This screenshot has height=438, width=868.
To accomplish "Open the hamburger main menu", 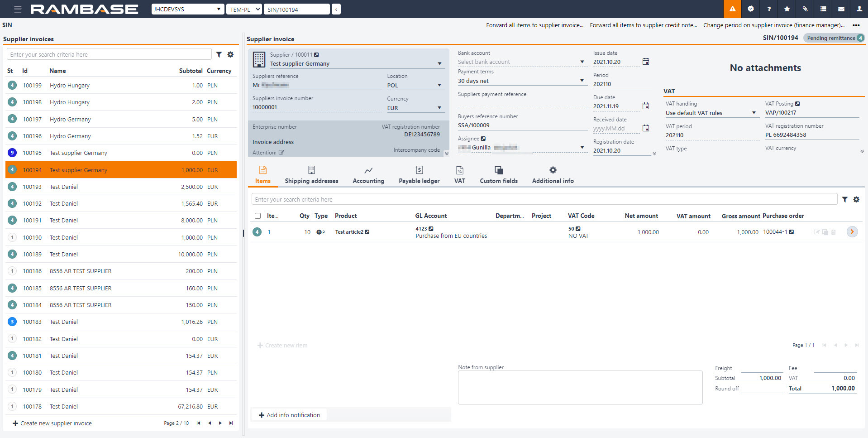I will click(18, 9).
